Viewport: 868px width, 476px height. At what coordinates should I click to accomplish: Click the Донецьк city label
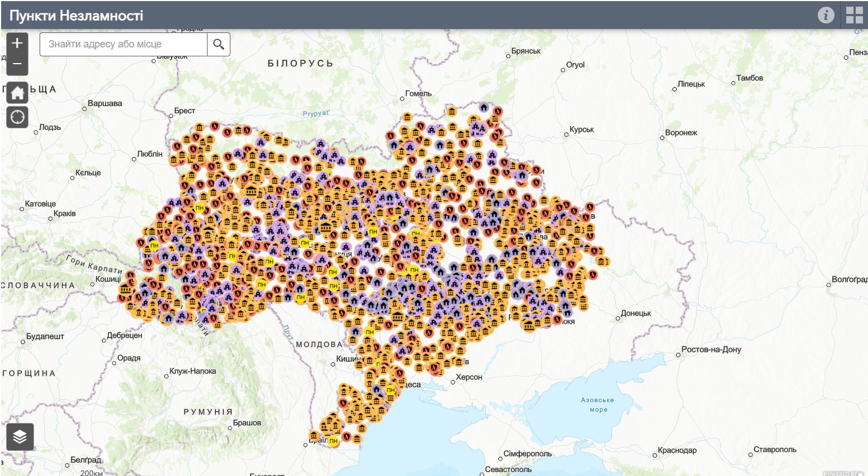pyautogui.click(x=636, y=313)
